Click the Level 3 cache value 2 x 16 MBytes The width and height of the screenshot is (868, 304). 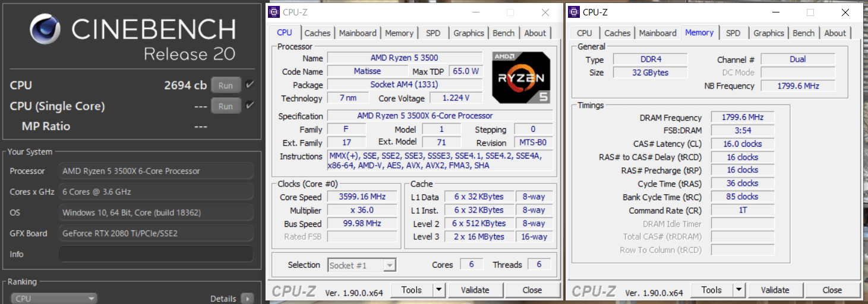pyautogui.click(x=478, y=236)
